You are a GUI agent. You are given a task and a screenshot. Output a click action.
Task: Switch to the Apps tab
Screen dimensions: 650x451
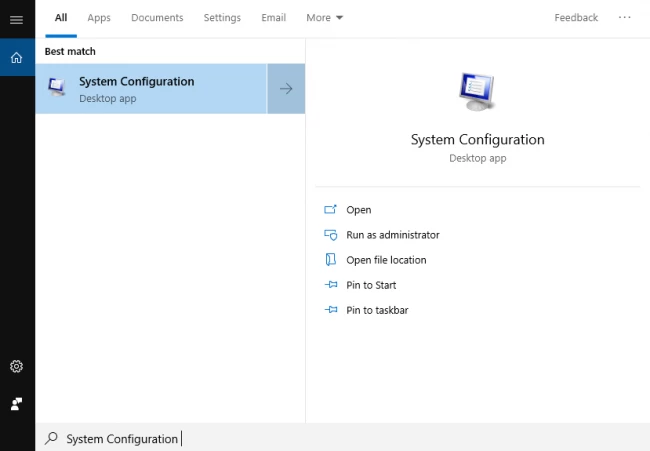click(x=99, y=18)
